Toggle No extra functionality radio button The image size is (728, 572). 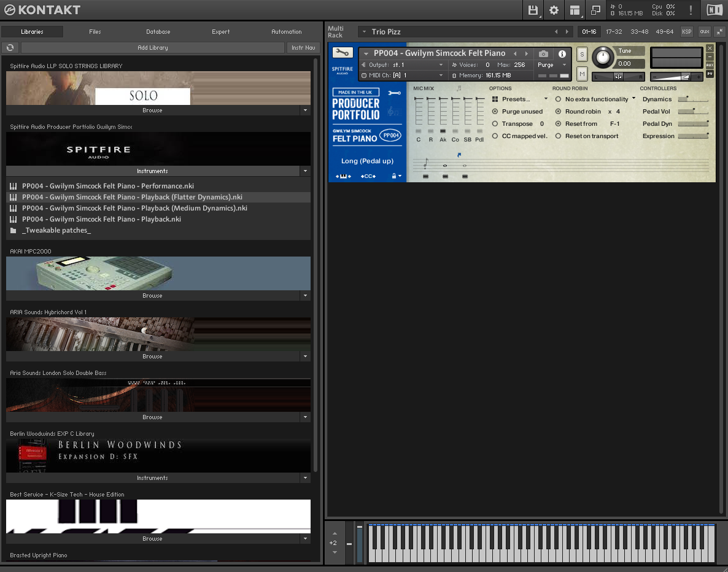coord(558,99)
